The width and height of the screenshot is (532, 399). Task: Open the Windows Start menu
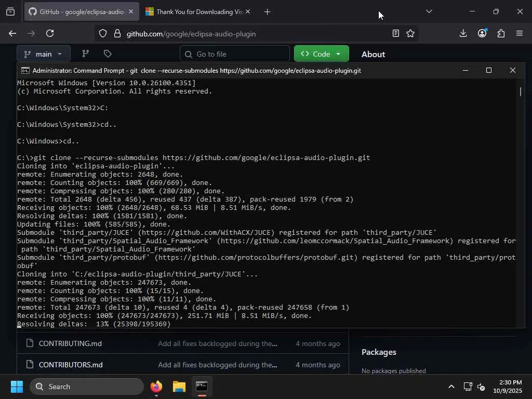(x=17, y=387)
